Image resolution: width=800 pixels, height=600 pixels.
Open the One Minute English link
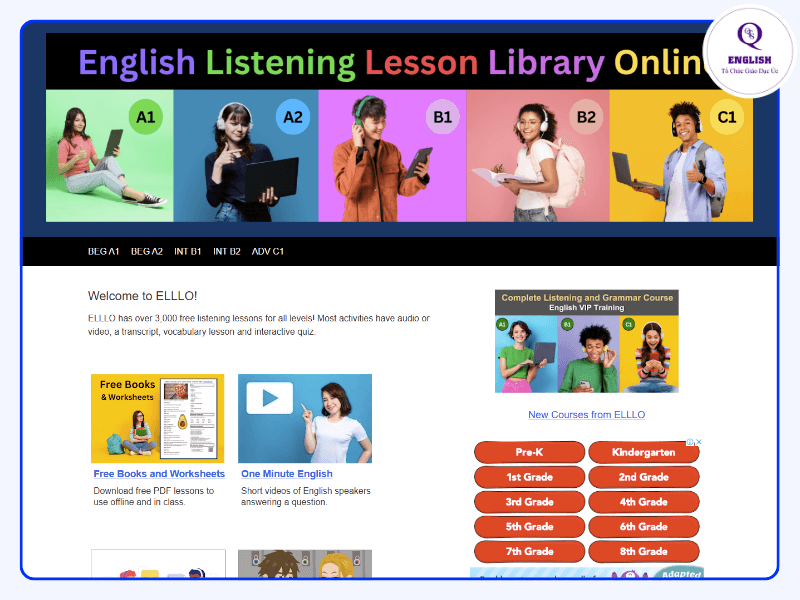coord(287,474)
